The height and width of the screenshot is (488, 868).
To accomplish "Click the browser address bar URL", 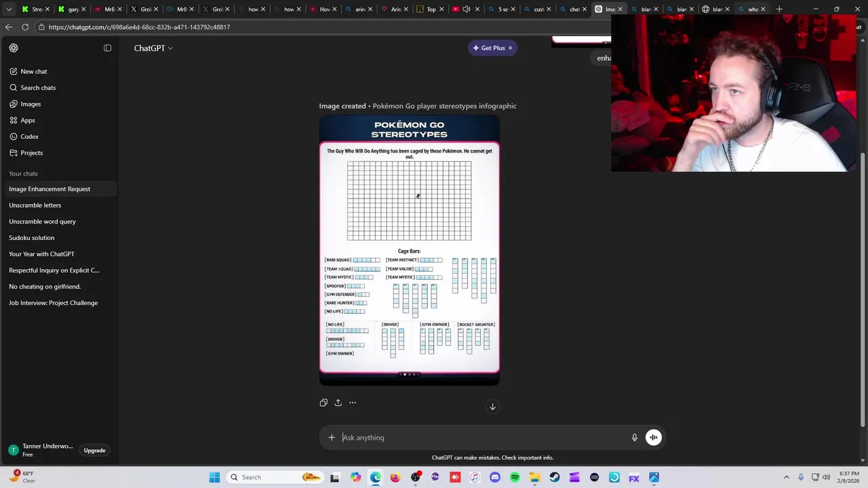I will tap(139, 27).
